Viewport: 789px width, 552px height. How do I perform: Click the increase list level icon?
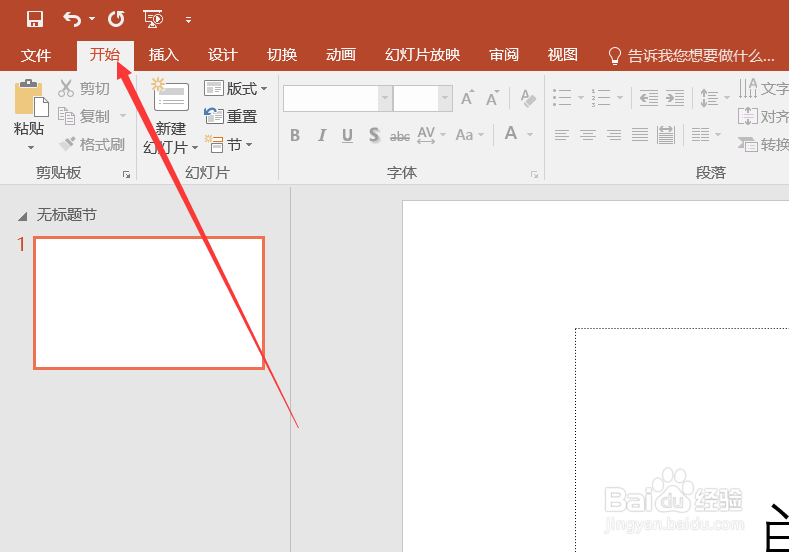tap(675, 98)
